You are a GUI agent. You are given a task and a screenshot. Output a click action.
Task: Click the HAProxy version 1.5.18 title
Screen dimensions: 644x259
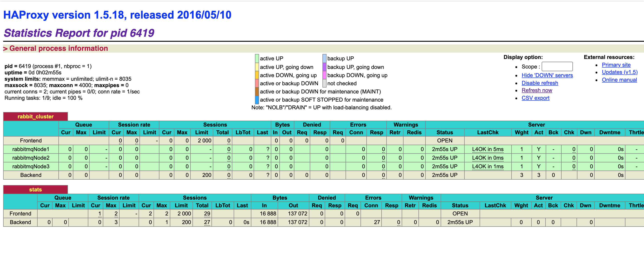tap(117, 15)
